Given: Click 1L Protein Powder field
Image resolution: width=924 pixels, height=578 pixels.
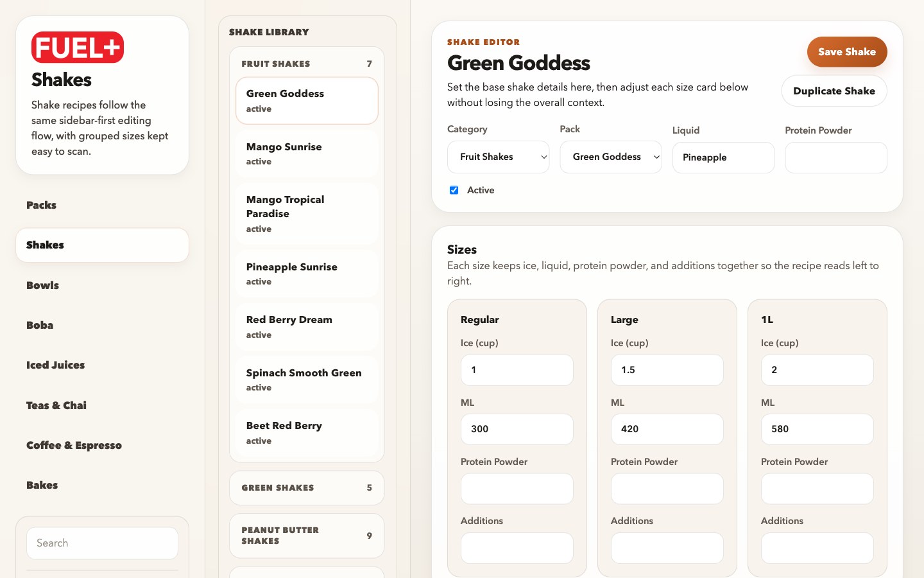Looking at the screenshot, I should point(817,489).
